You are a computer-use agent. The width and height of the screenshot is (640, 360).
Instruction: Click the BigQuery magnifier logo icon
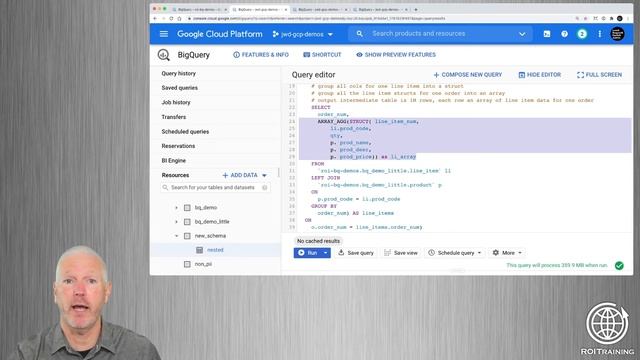tap(164, 55)
